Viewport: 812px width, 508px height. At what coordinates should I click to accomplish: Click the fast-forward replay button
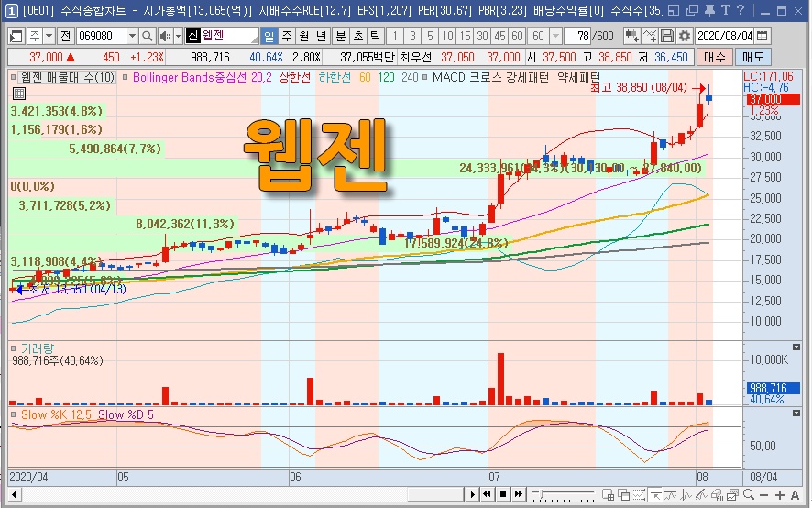click(518, 494)
